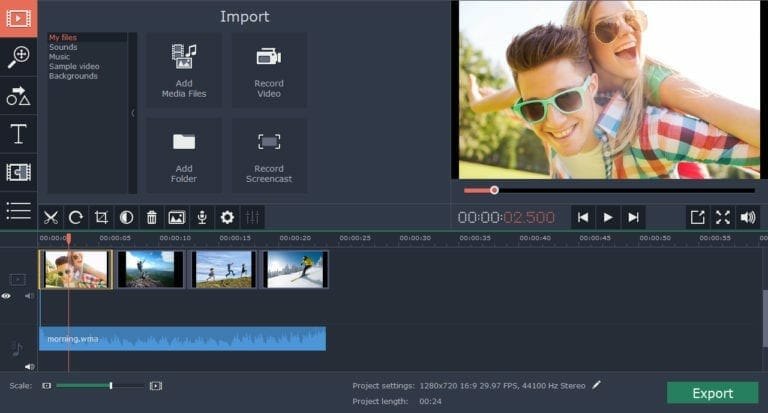Click Add Media Files button
The height and width of the screenshot is (413, 768).
click(184, 69)
